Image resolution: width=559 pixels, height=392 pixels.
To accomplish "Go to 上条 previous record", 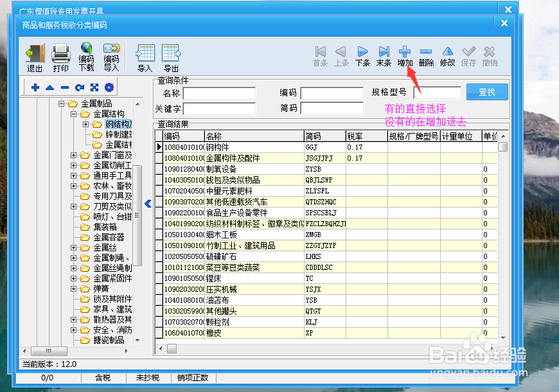I will [x=341, y=51].
